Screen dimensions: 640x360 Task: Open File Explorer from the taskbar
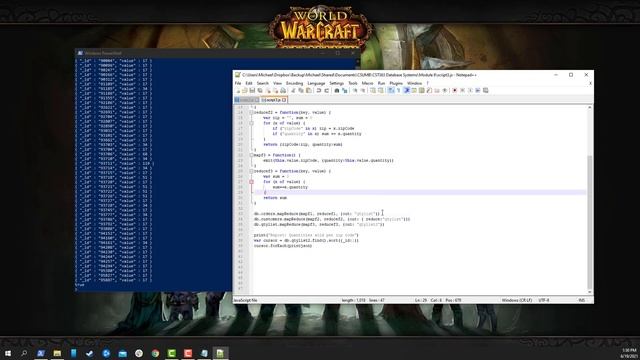coord(57,353)
